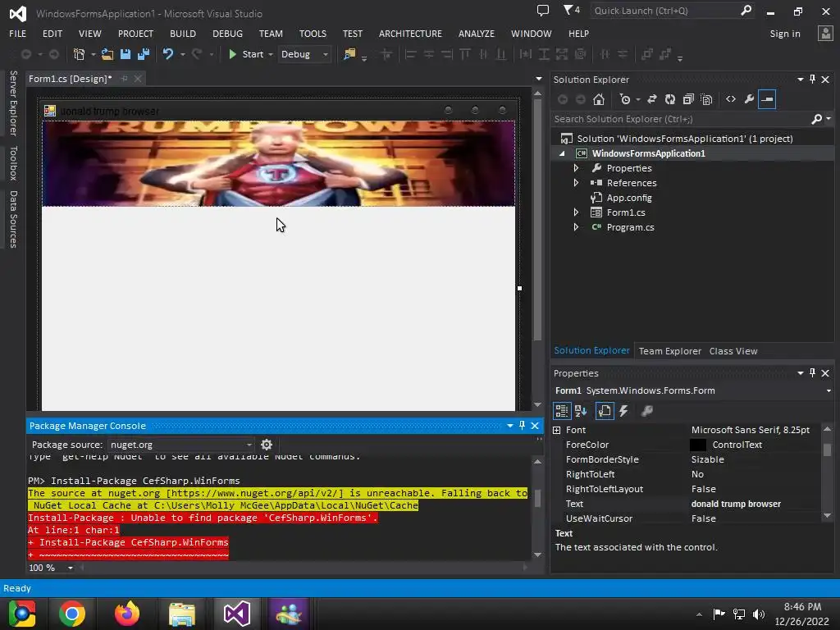Open the feedback speech bubble icon
The image size is (840, 630).
(x=543, y=11)
